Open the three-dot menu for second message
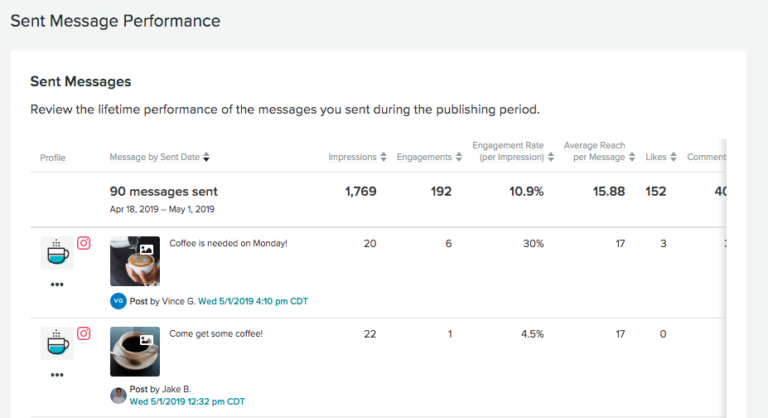768x418 pixels. coord(57,376)
